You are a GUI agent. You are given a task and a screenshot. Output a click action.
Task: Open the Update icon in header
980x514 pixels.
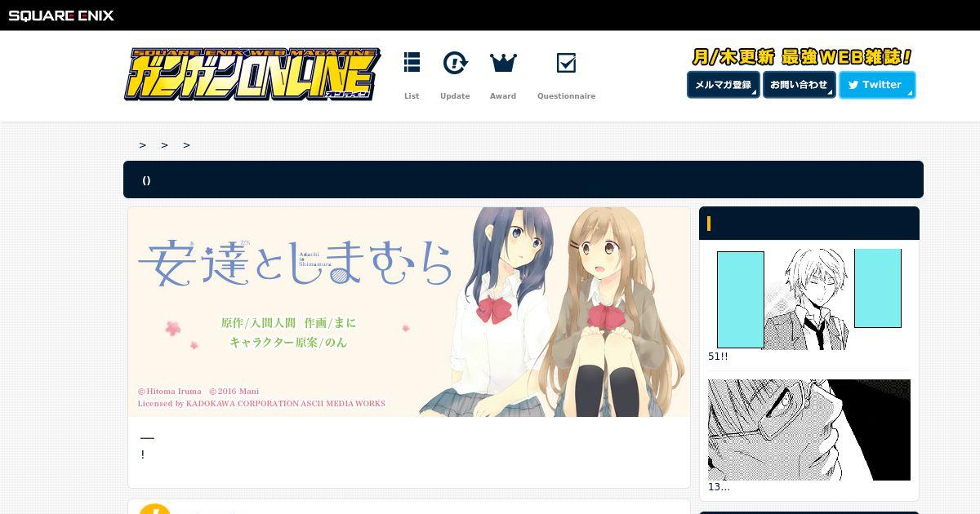coord(455,63)
